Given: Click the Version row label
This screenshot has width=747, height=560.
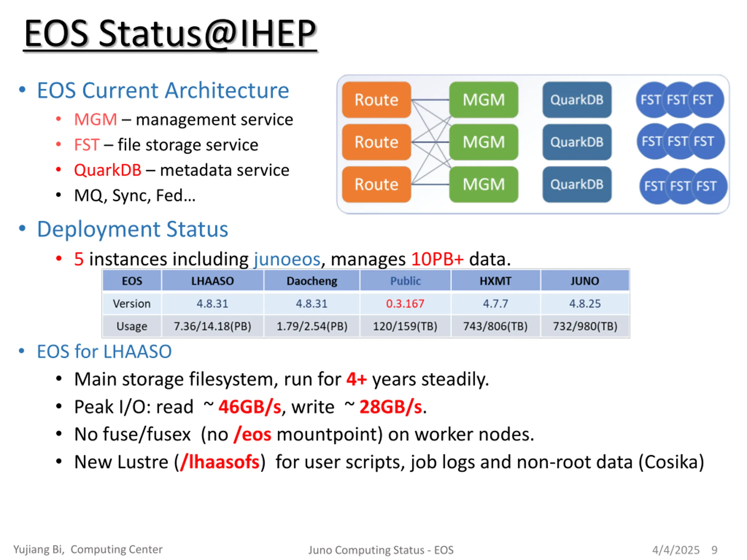Looking at the screenshot, I should click(x=132, y=304).
